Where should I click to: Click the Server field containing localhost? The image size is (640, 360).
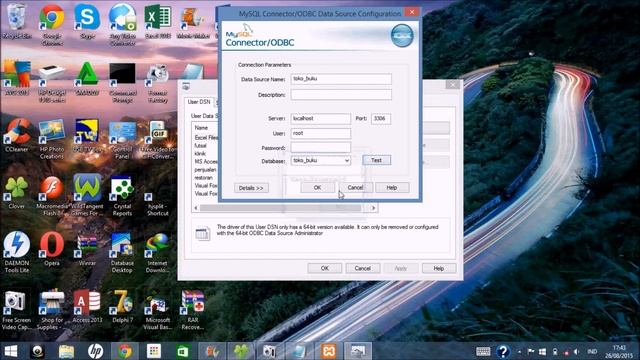(321, 118)
